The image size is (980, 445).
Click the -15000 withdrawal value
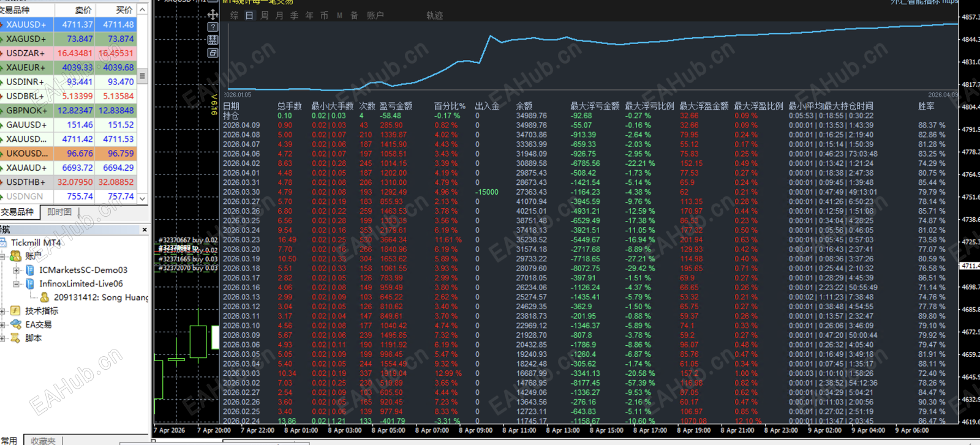click(x=487, y=192)
